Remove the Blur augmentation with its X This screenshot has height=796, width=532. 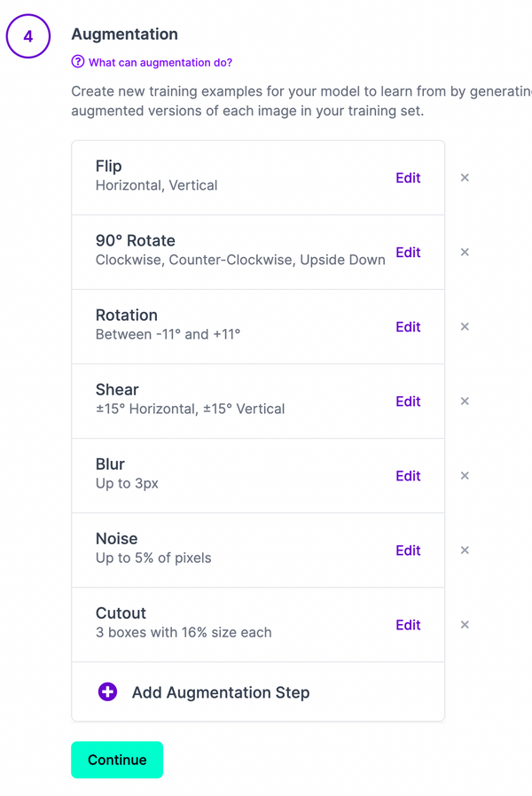[465, 475]
